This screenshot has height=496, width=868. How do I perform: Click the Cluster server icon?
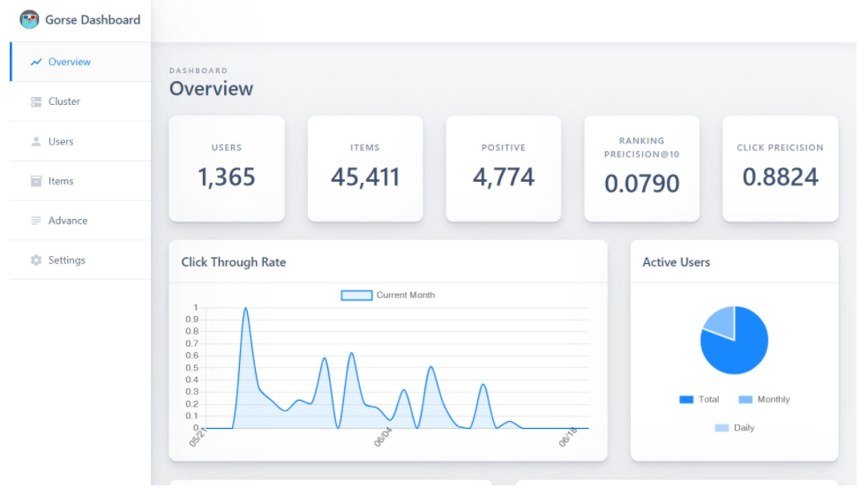pyautogui.click(x=36, y=101)
